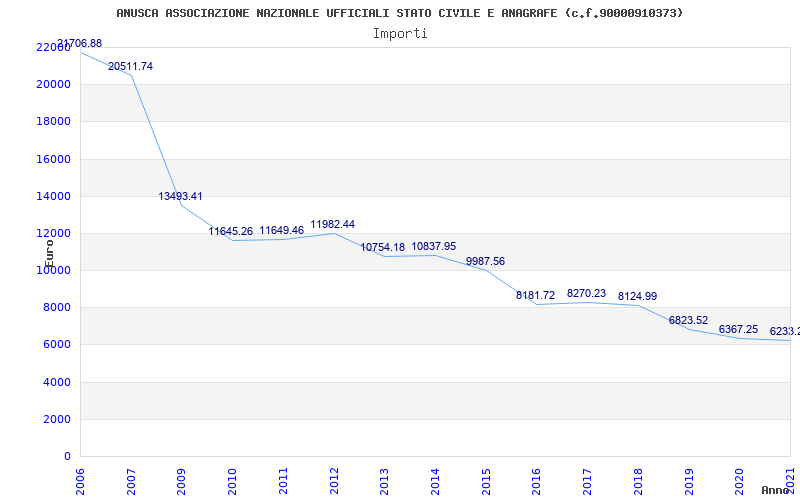Click the 11645.26 value label
The height and width of the screenshot is (500, 800).
click(x=231, y=231)
